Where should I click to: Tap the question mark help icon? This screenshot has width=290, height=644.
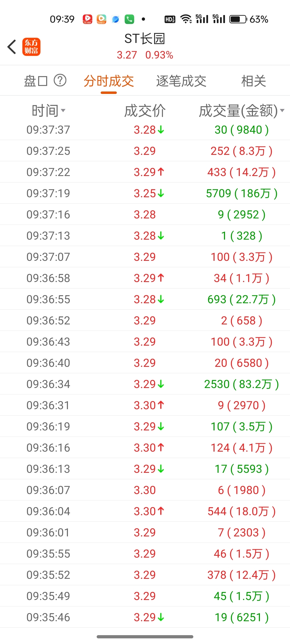[60, 80]
